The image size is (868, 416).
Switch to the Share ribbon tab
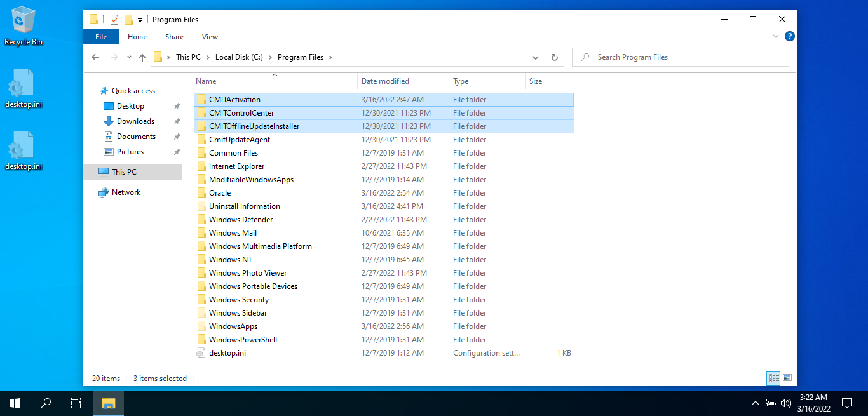pyautogui.click(x=174, y=37)
